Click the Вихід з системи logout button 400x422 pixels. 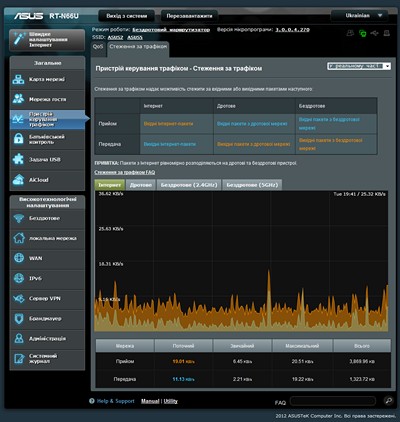127,16
